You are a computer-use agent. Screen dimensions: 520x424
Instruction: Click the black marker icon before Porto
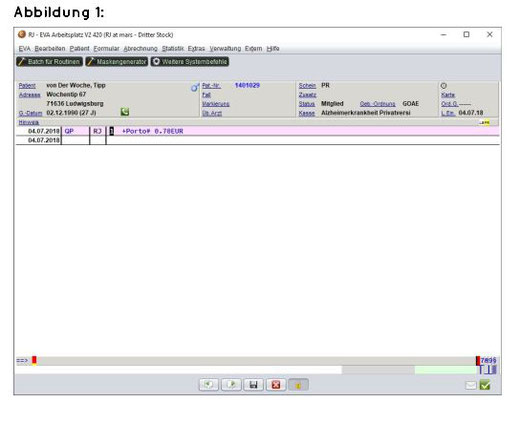tap(112, 131)
